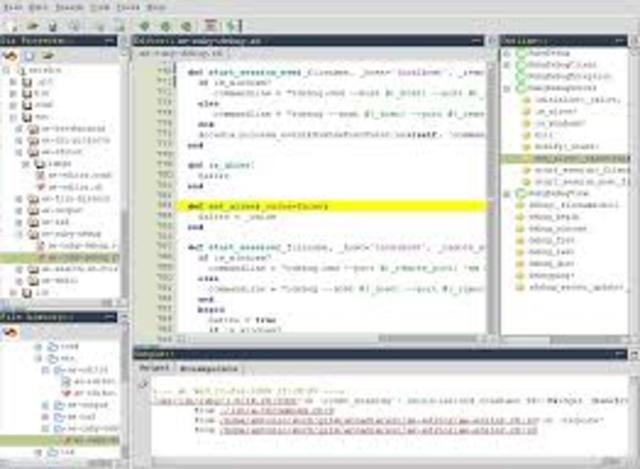Select debug_quit in the outline panel
This screenshot has width=640, height=469.
(551, 264)
